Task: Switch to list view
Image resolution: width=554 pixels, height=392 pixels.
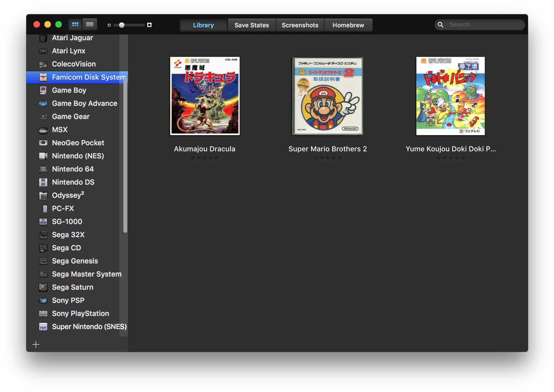Action: (90, 25)
